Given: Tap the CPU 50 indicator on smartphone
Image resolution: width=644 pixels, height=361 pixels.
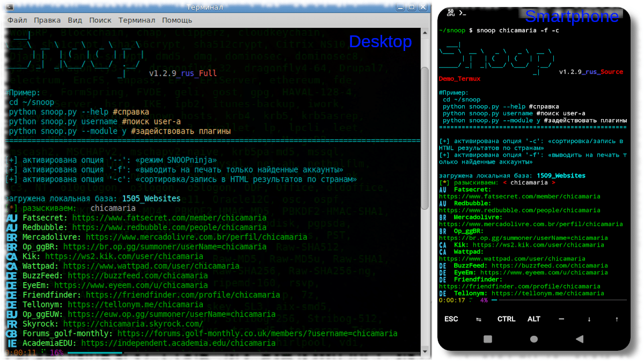Looking at the screenshot, I should pyautogui.click(x=450, y=12).
